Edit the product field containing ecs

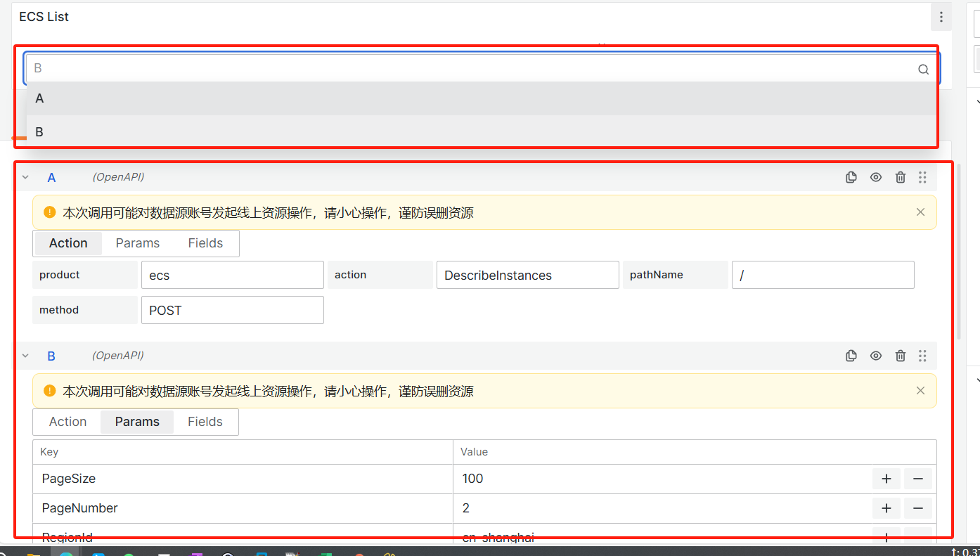pyautogui.click(x=233, y=275)
